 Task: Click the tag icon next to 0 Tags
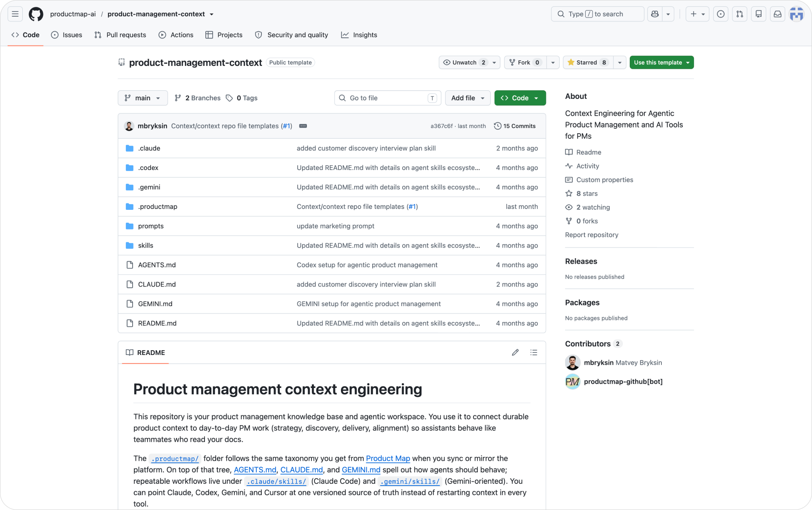229,98
